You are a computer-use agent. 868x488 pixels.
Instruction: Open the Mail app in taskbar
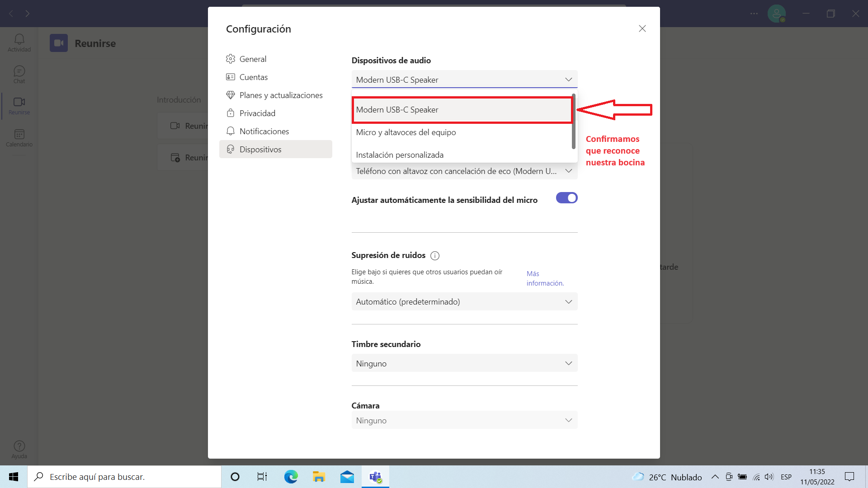tap(347, 477)
